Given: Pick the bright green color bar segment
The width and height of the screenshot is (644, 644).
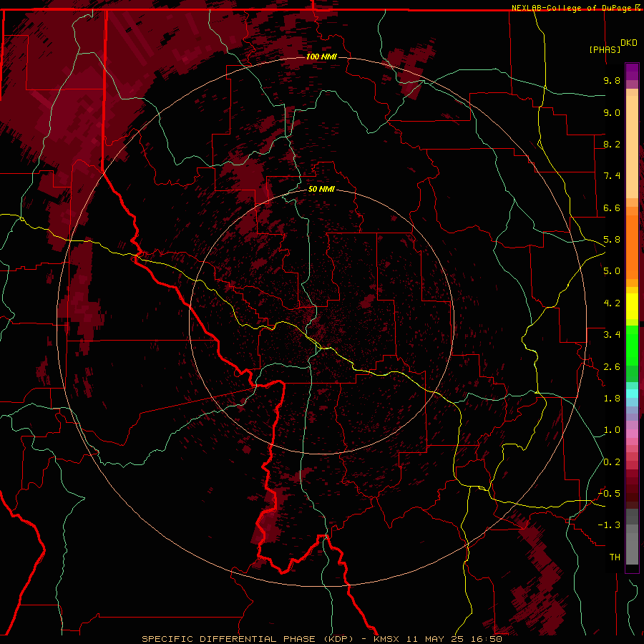Looking at the screenshot, I should (632, 345).
